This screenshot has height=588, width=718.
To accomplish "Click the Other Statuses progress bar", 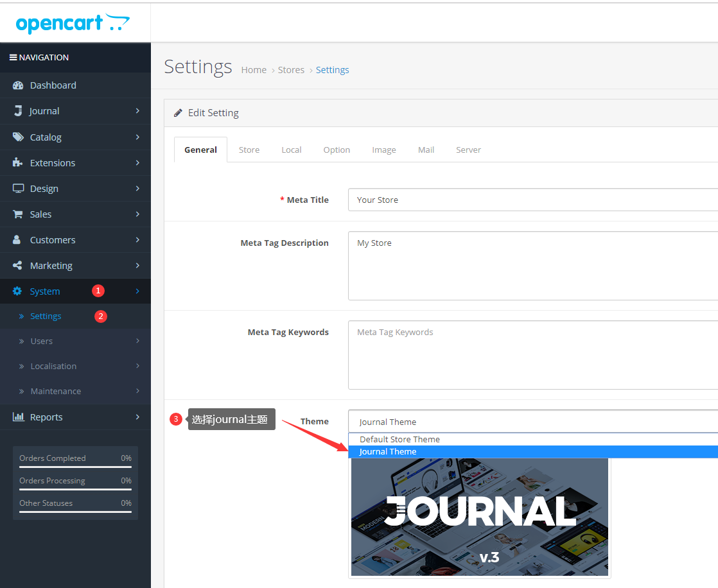I will point(76,512).
